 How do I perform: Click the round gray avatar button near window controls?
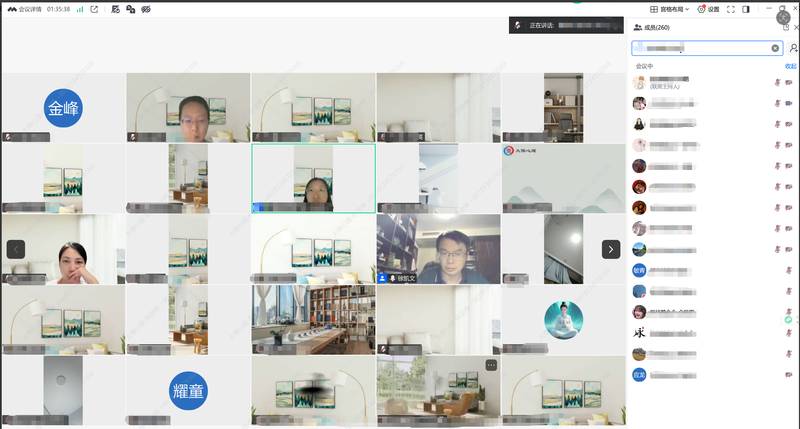(x=783, y=17)
